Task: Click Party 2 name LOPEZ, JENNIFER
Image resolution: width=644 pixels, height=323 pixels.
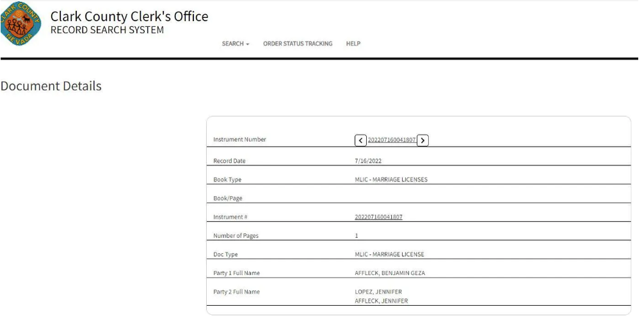Action: coord(378,292)
